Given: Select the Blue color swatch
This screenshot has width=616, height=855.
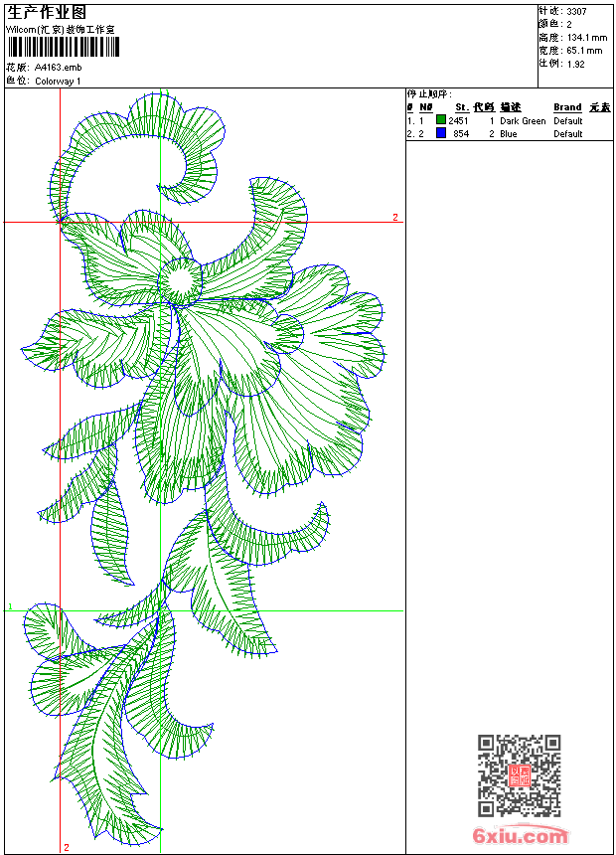Looking at the screenshot, I should coord(441,133).
